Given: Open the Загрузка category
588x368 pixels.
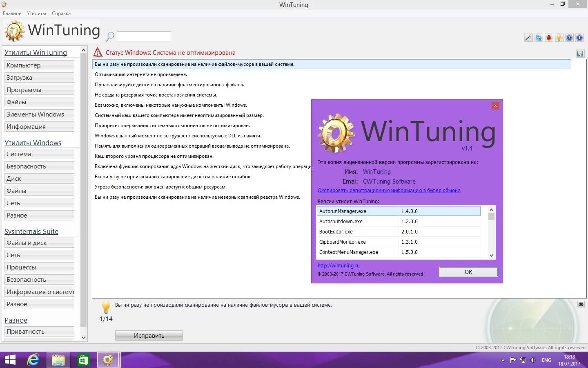Looking at the screenshot, I should click(x=39, y=77).
